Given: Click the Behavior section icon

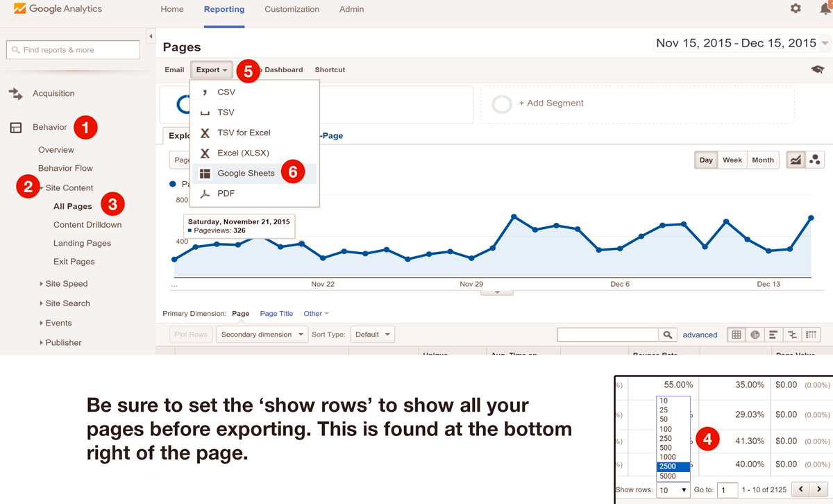Looking at the screenshot, I should [15, 128].
